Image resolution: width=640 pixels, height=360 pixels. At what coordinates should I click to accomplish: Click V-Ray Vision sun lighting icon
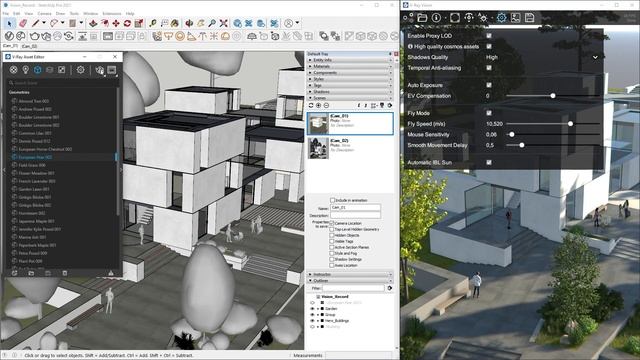(483, 18)
